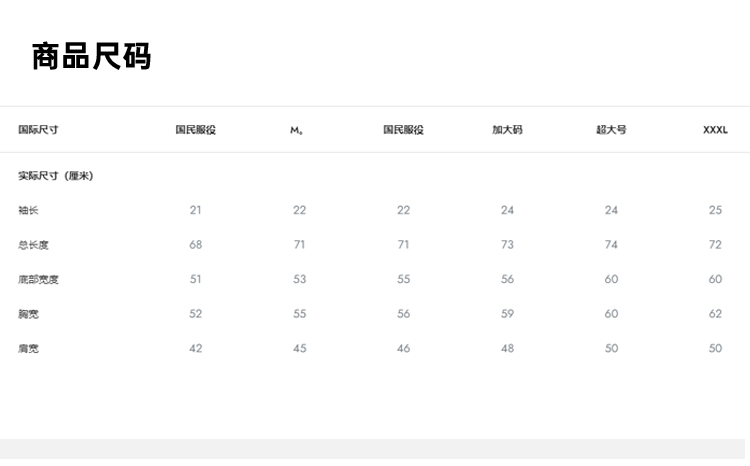This screenshot has height=466, width=750.
Task: Select the 总长度 value 68
Action: click(x=195, y=245)
